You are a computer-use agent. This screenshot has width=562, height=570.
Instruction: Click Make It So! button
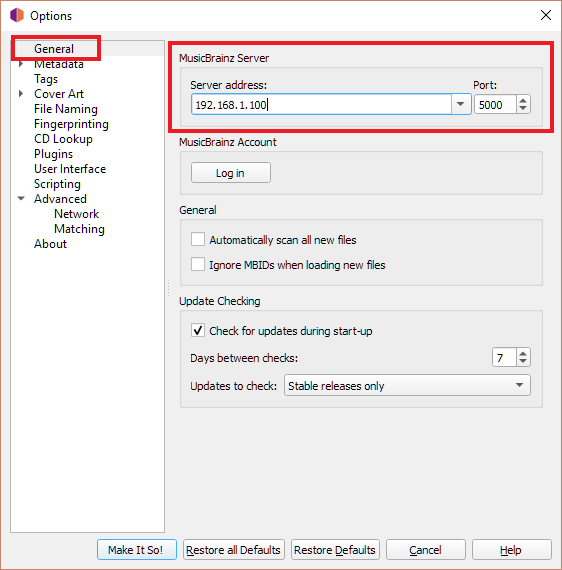pos(137,550)
